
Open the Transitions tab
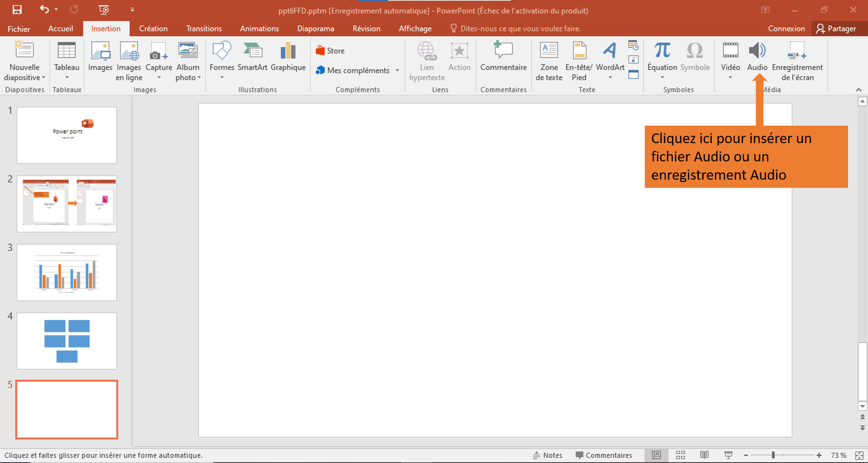click(x=204, y=29)
